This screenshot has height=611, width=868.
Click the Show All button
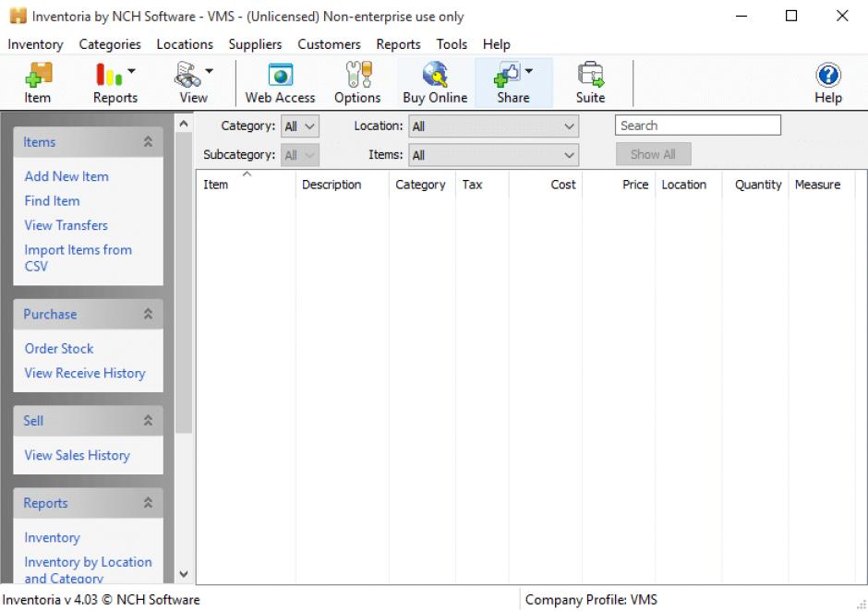click(x=653, y=154)
